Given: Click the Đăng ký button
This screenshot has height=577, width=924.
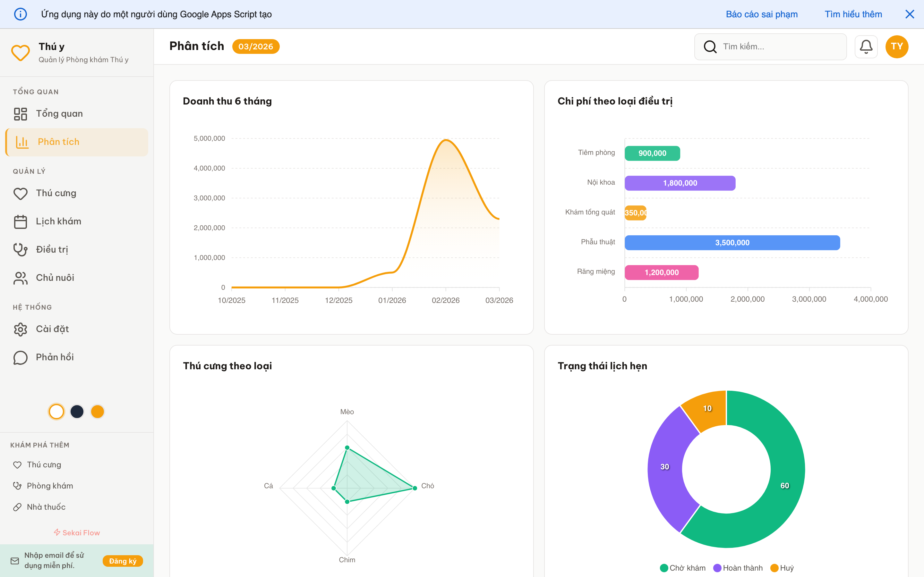Looking at the screenshot, I should click(123, 561).
